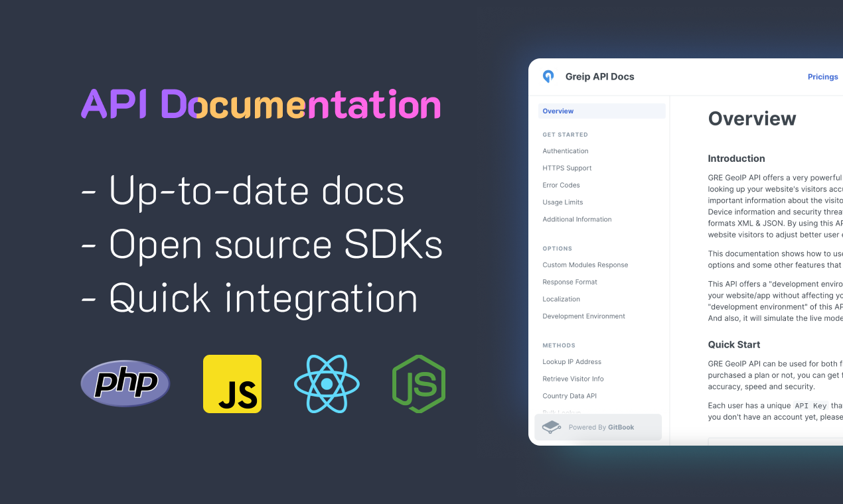843x504 pixels.
Task: Click the OPTIONS section label
Action: click(x=557, y=249)
